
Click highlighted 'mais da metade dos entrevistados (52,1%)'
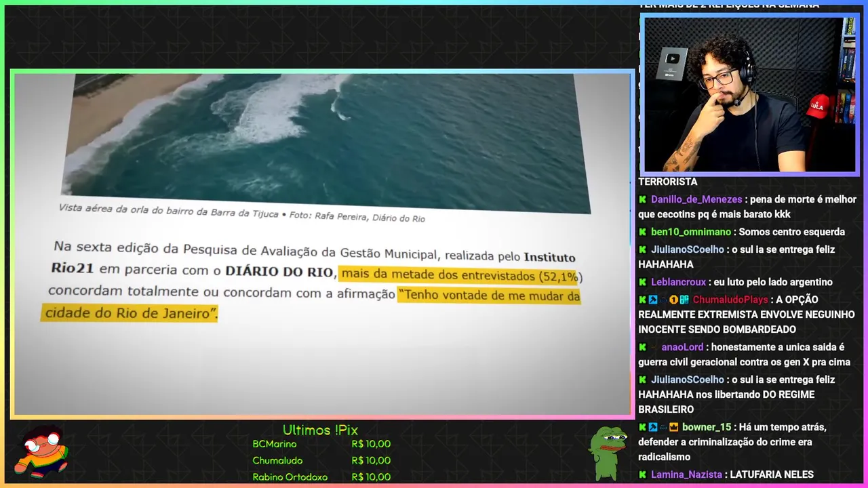point(461,276)
